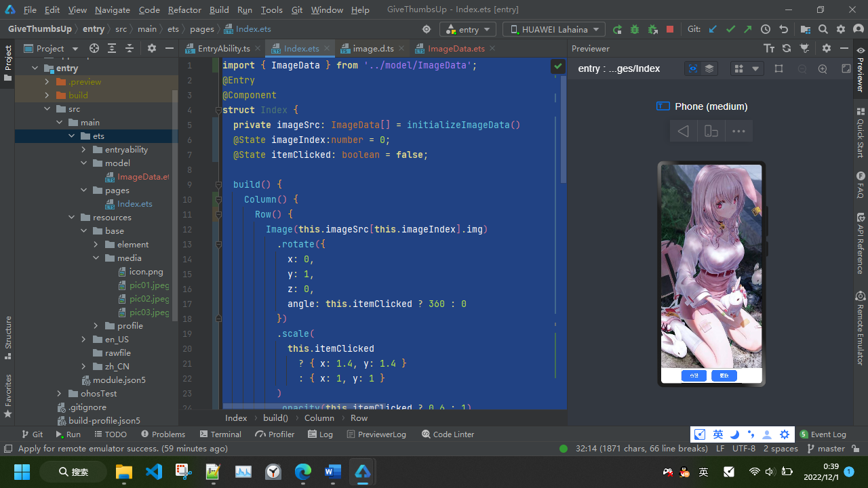The image size is (868, 488).
Task: Click the Row breadcrumb below the editor
Action: [x=359, y=418]
